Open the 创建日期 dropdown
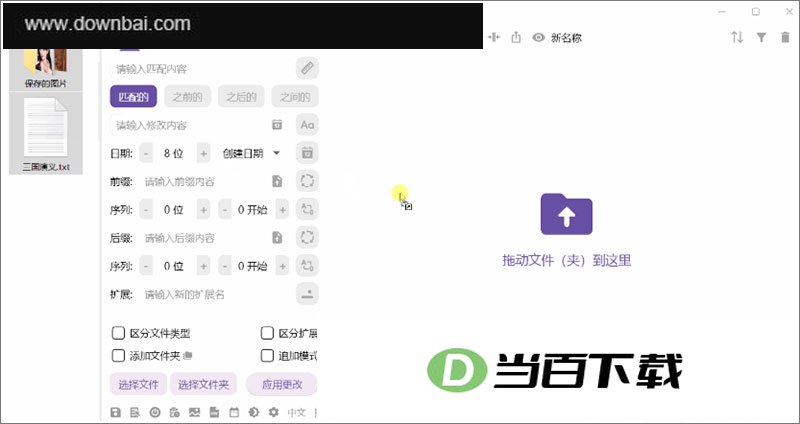The image size is (800, 424). click(x=251, y=153)
